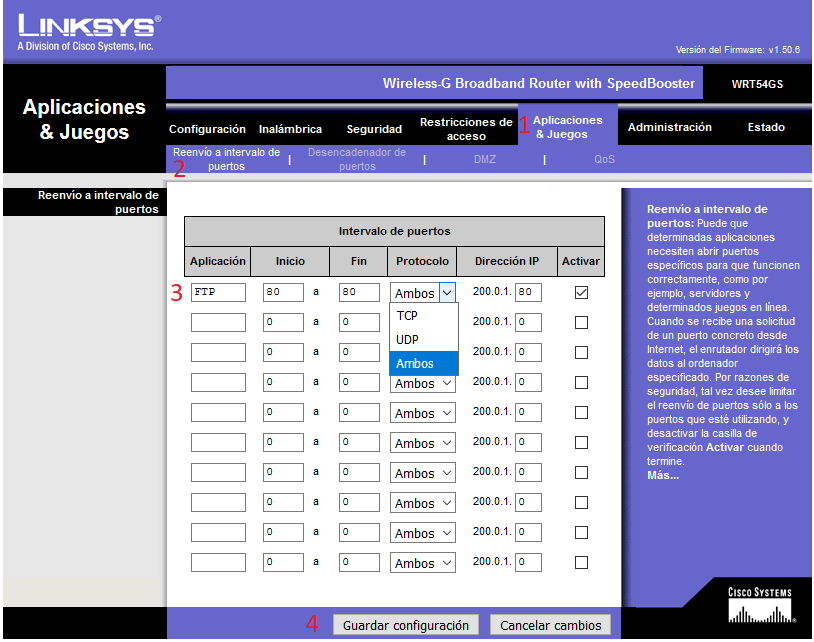Click the Linksys logo

[x=89, y=32]
